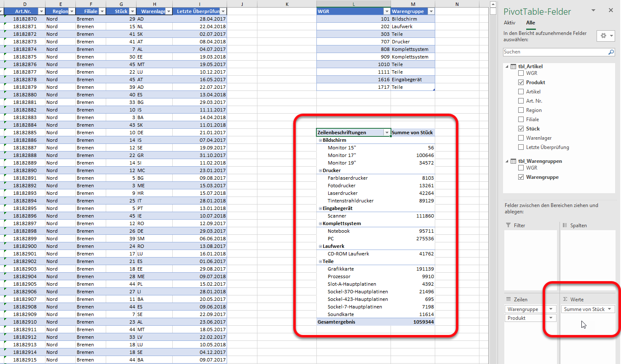Close the PivotTable-Felder pane
Screen dimensions: 621x364
[x=610, y=11]
